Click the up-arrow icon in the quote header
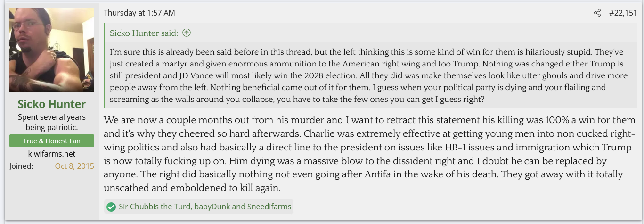Image resolution: width=644 pixels, height=224 pixels. 187,33
